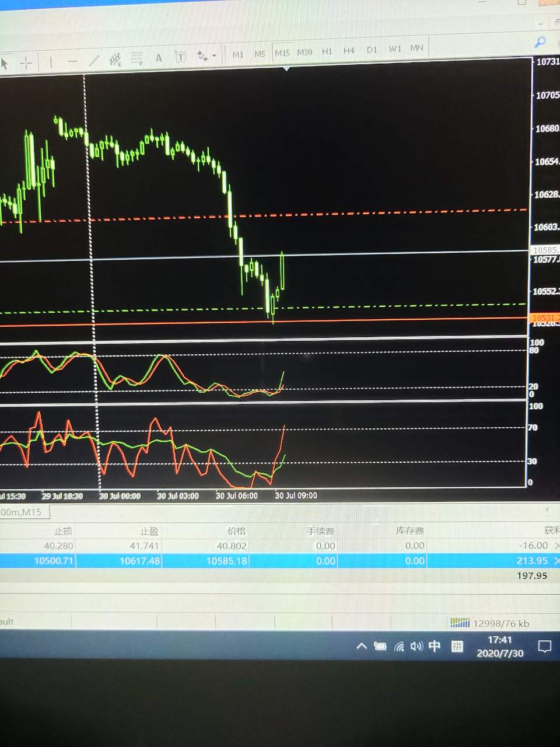Screen dimensions: 560x747
Task: Click the 30 Jul 00:00 time label
Action: [x=120, y=496]
